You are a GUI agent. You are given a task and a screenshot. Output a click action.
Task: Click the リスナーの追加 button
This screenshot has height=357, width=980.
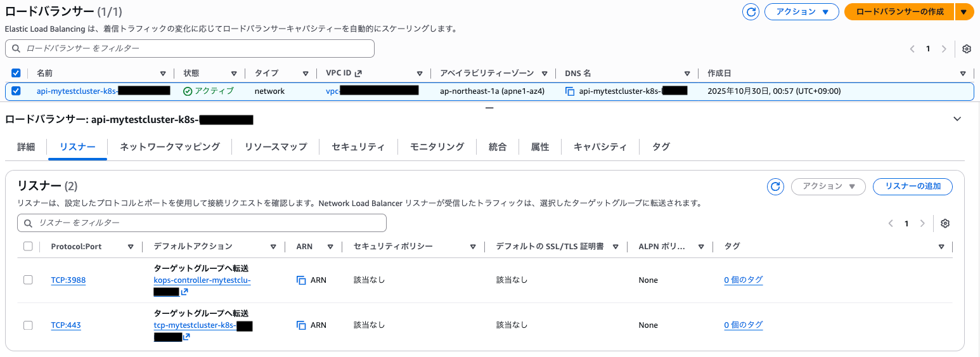912,186
